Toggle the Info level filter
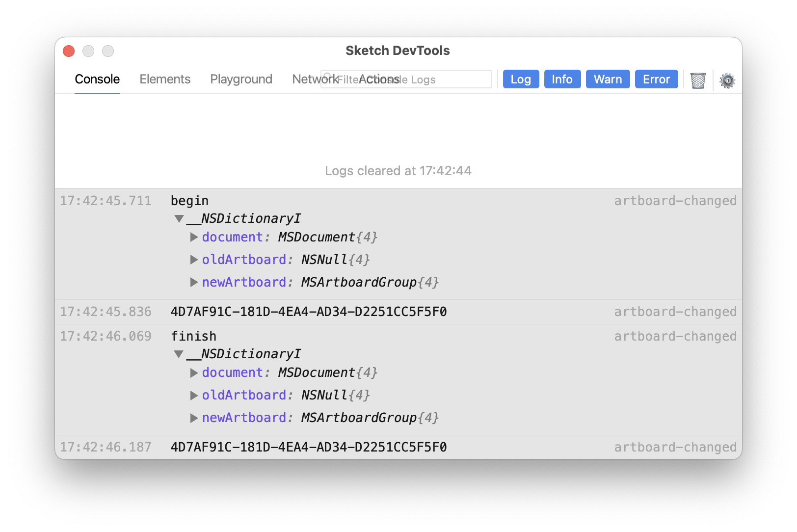797x532 pixels. 562,79
